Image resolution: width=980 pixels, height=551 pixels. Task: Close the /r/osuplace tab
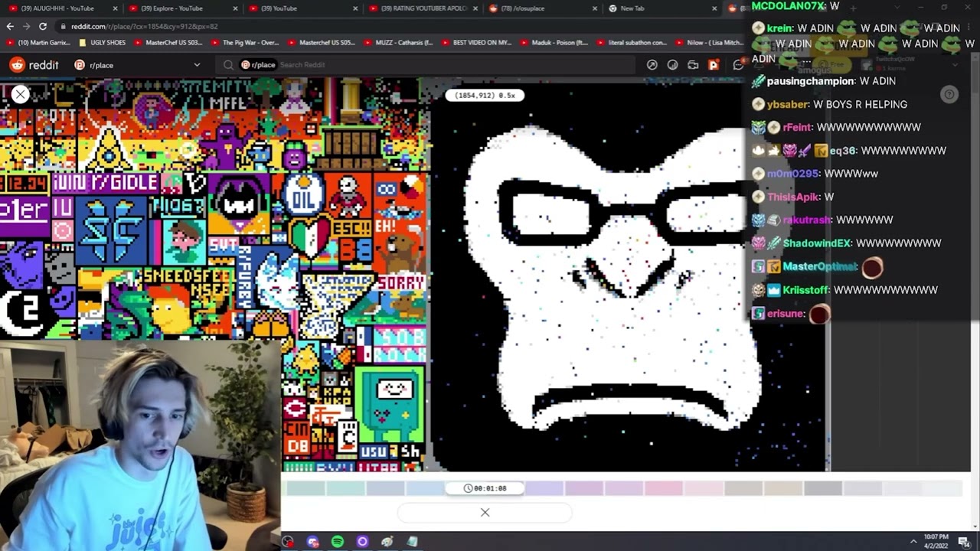click(x=595, y=8)
